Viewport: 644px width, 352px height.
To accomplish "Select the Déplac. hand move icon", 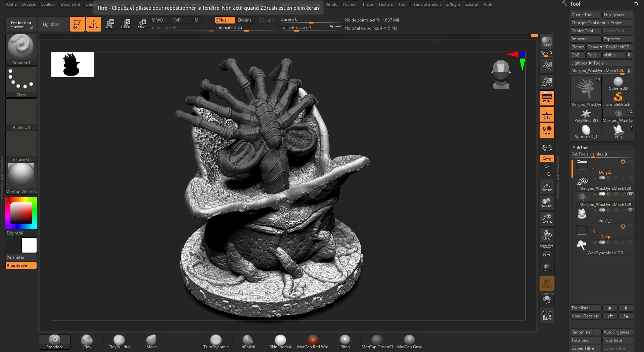I will coord(547,203).
